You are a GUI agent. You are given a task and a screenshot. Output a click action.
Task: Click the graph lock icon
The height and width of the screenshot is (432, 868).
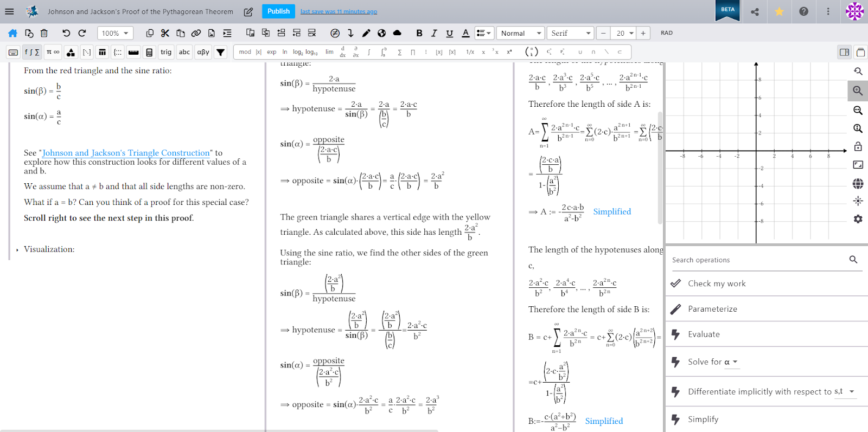pos(858,146)
